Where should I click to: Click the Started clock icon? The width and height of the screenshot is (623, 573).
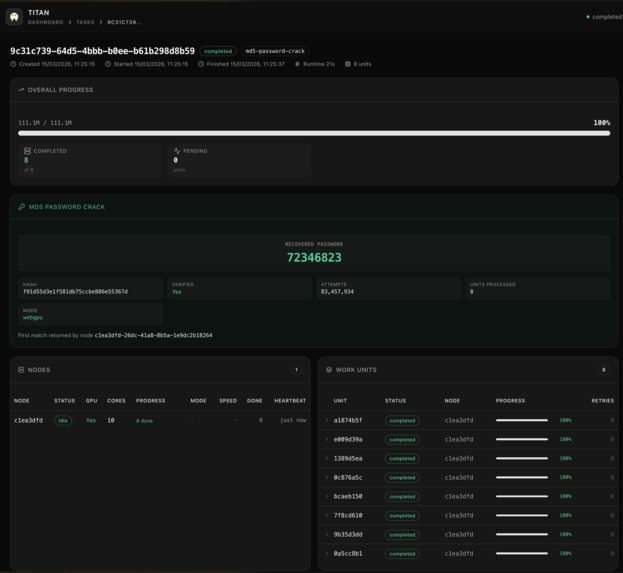coord(108,64)
